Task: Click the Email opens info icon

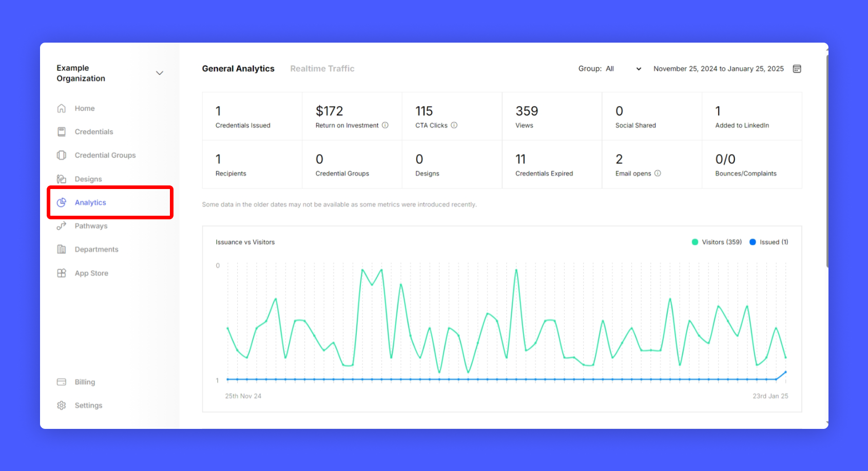Action: point(658,174)
